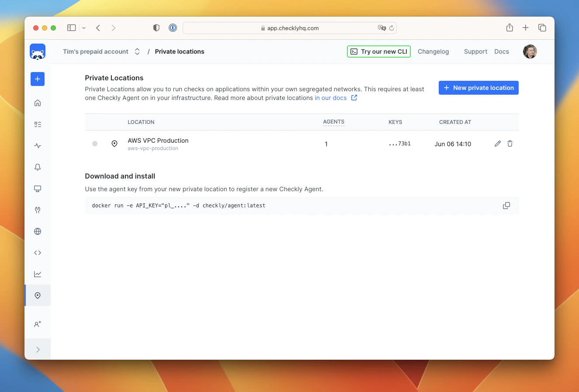Open the 'in our docs' link
This screenshot has height=392, width=579.
pyautogui.click(x=331, y=98)
